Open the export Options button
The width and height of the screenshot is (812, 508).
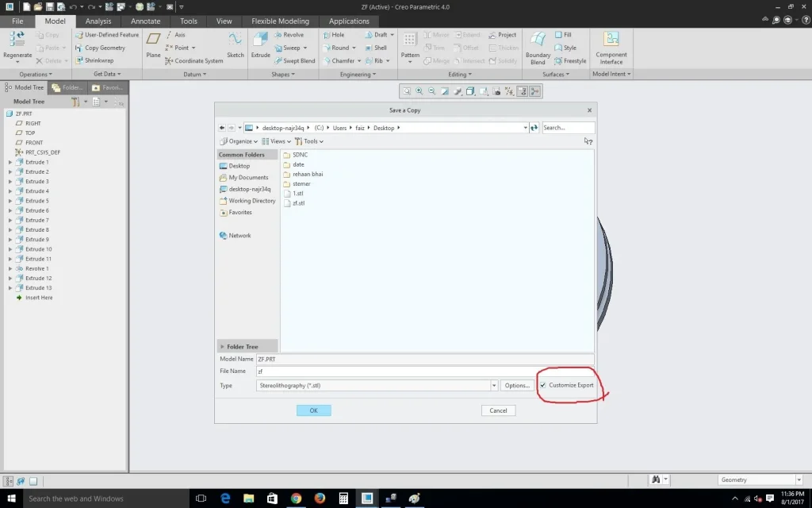pos(517,386)
